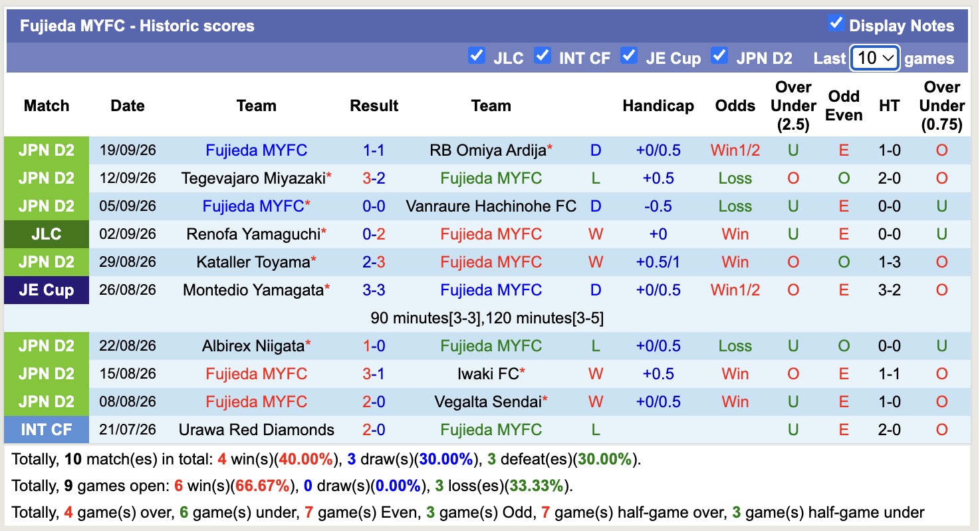Click the Over Under (0.75) column header
Screen dimensions: 980x531
(942, 106)
